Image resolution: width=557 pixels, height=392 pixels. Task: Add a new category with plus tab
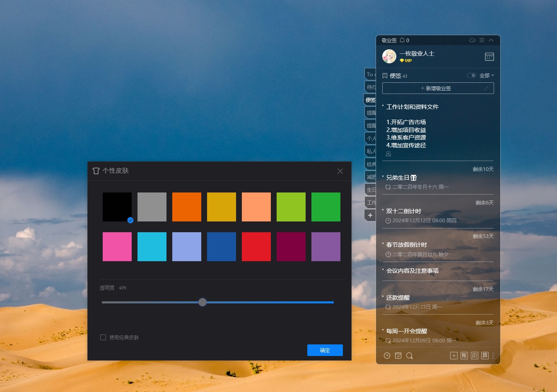[370, 215]
